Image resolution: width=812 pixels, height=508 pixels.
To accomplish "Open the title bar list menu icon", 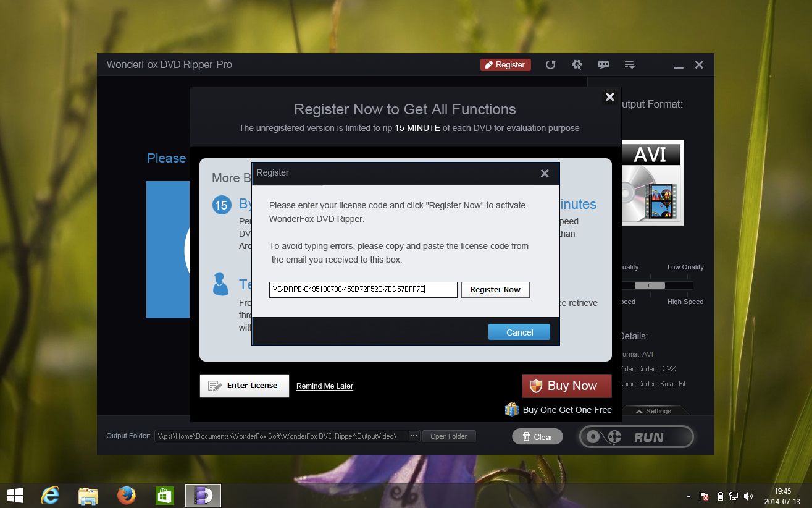I will point(630,65).
